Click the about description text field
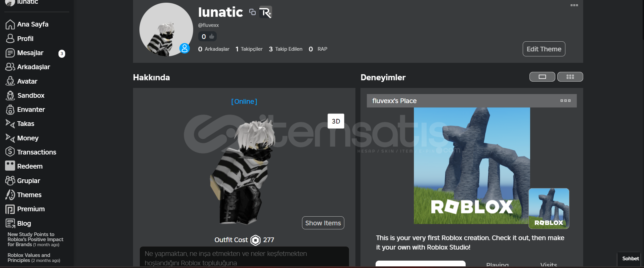The width and height of the screenshot is (644, 268). click(244, 257)
